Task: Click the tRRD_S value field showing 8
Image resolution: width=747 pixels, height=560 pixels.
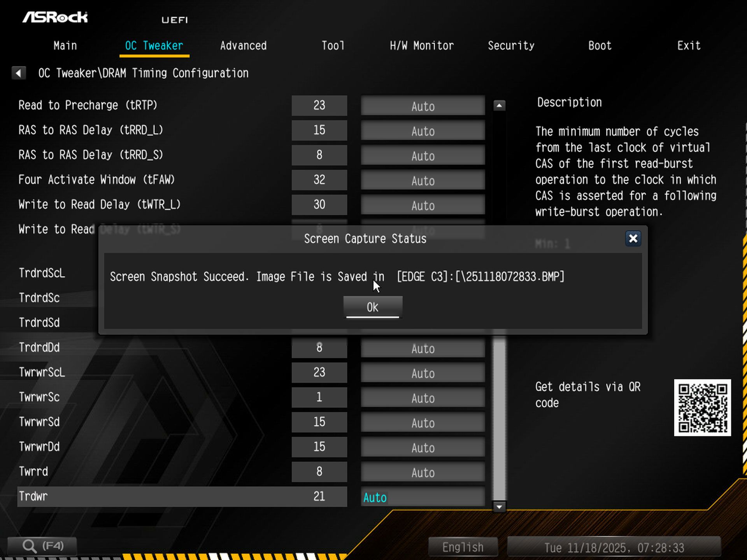Action: 319,155
